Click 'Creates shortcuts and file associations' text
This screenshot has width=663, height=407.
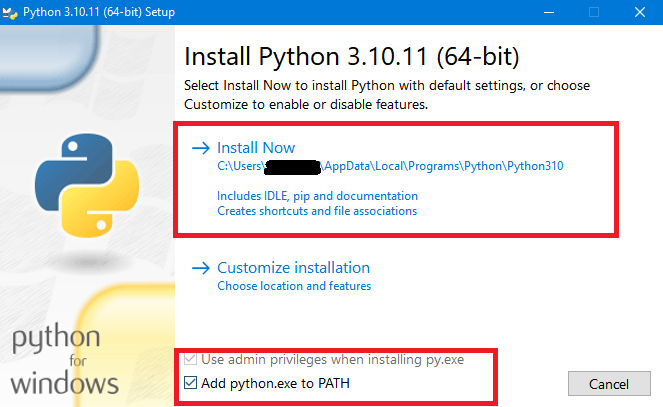tap(317, 211)
